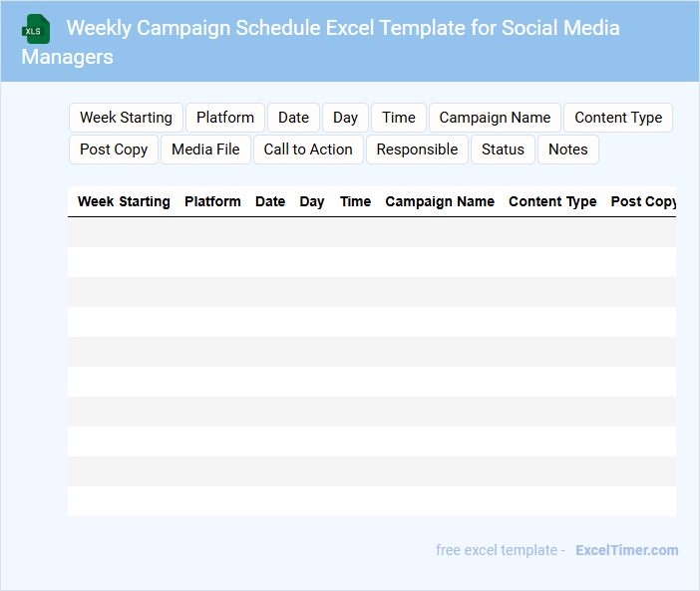Image resolution: width=700 pixels, height=591 pixels.
Task: Click the Status tag button
Action: pyautogui.click(x=503, y=149)
